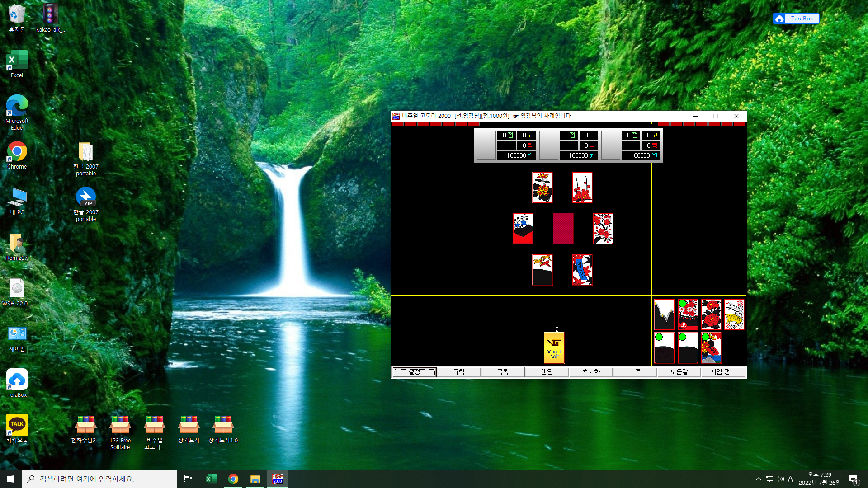Open File Explorer from the taskbar

pos(255,479)
